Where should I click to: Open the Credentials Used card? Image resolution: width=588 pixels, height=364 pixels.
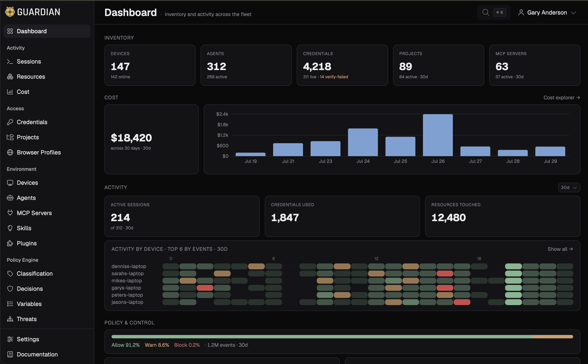342,216
